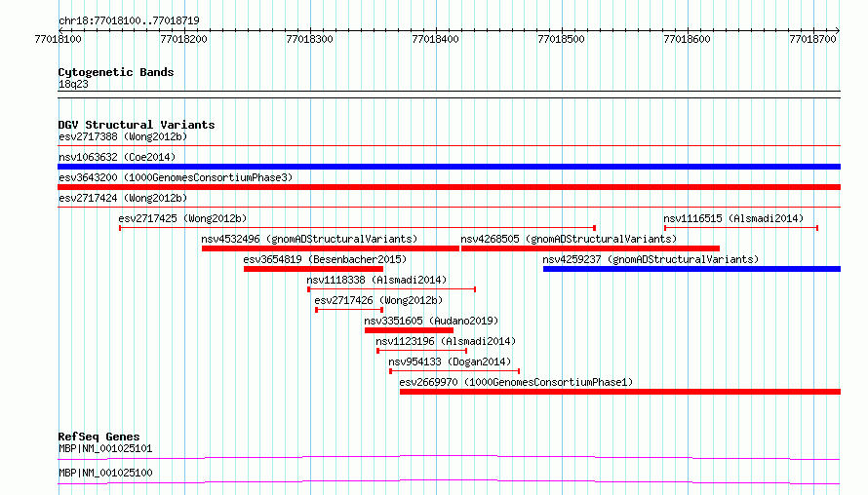Click ruler position 77018300

coord(309,39)
